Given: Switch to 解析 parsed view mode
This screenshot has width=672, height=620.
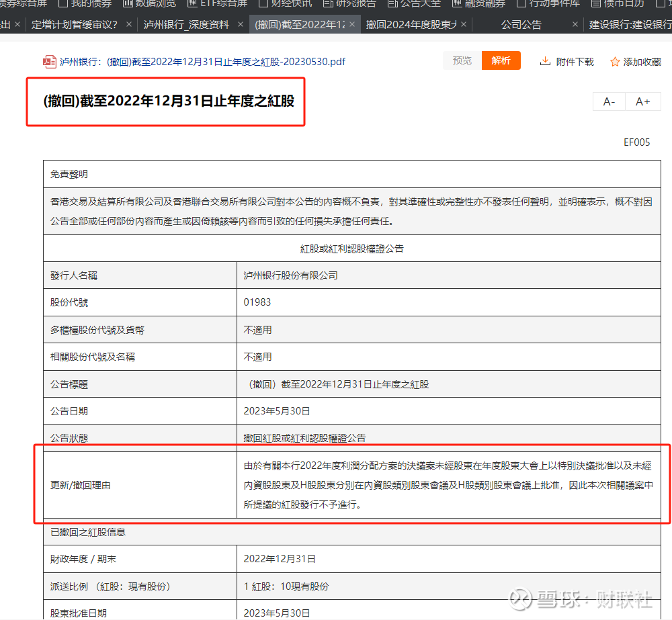Looking at the screenshot, I should [x=501, y=60].
